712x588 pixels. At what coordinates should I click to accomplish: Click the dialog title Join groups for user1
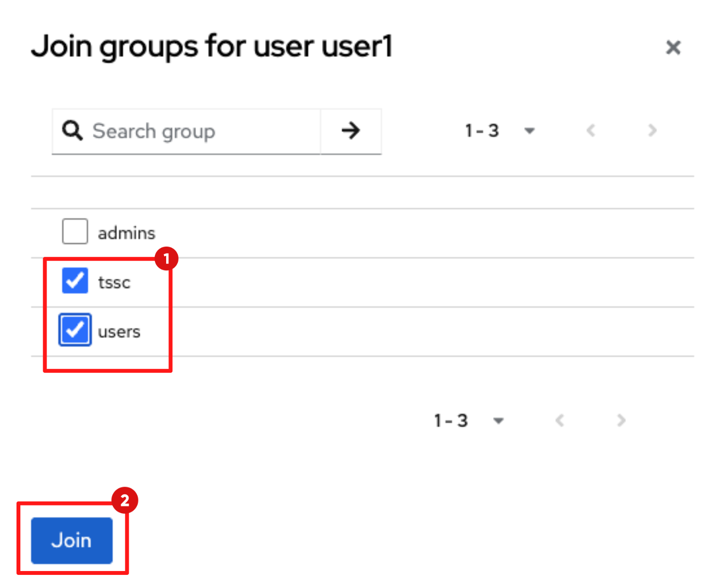212,46
